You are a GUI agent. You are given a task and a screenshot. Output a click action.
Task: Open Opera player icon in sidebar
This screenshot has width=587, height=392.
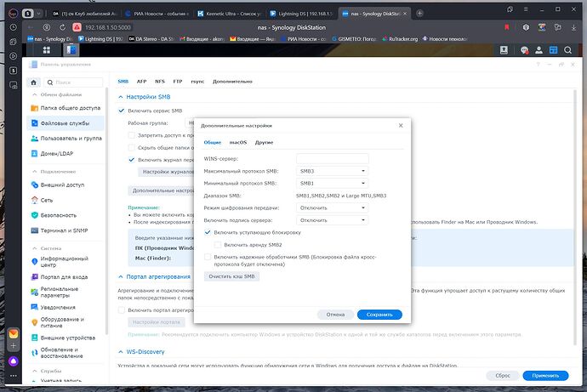click(13, 56)
